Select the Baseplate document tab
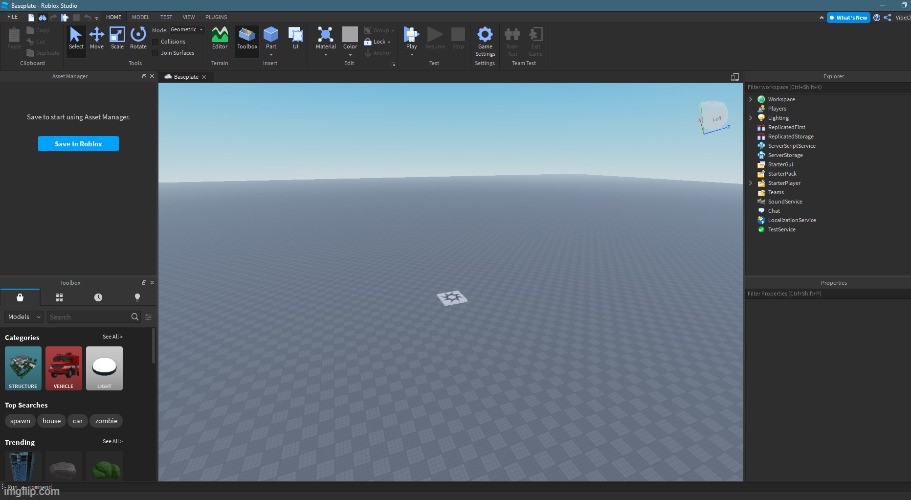This screenshot has height=500, width=911. point(185,77)
